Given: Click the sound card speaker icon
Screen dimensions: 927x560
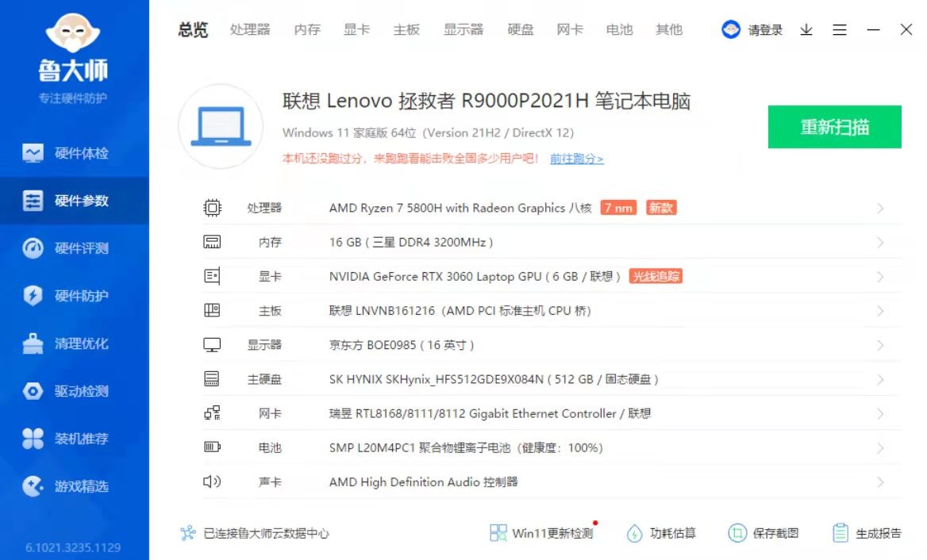Looking at the screenshot, I should point(212,481).
